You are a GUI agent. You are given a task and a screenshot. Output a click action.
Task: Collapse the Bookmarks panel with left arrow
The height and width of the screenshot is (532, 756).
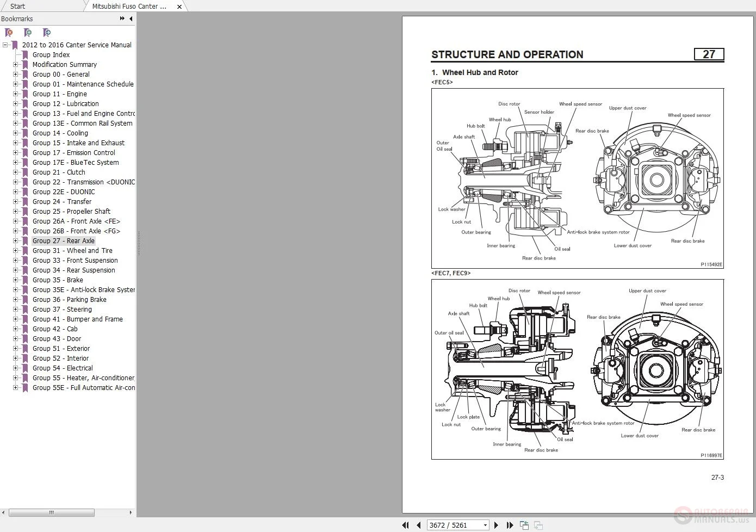coord(131,18)
